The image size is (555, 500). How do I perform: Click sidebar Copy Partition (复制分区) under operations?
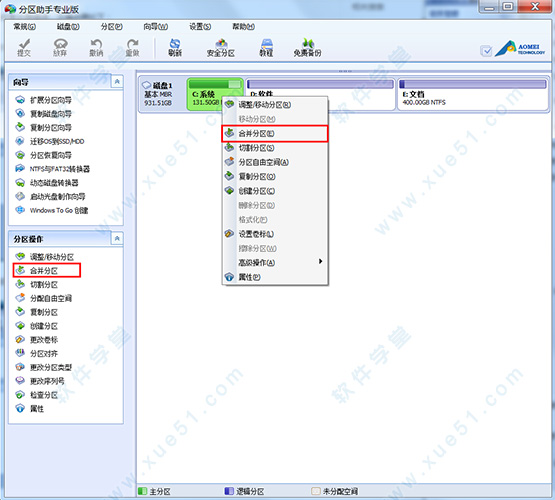tap(44, 312)
